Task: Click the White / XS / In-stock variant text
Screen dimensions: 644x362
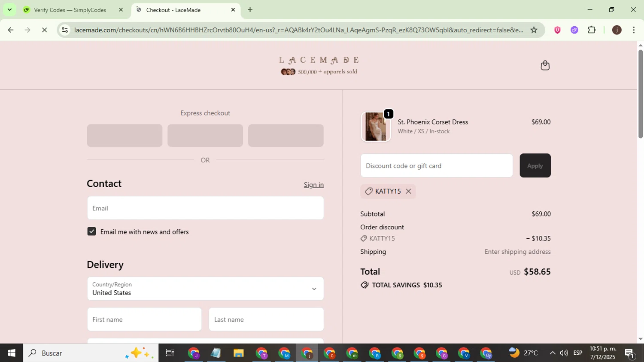Action: 423,131
